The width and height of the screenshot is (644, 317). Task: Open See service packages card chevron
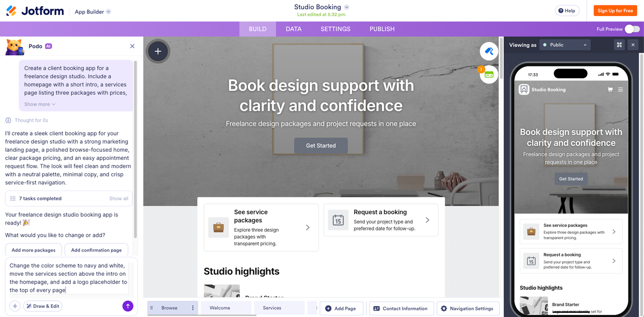[x=308, y=227]
